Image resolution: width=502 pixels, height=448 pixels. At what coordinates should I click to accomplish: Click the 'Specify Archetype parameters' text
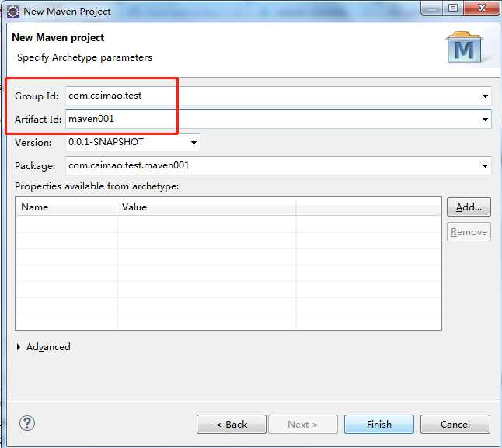(85, 57)
